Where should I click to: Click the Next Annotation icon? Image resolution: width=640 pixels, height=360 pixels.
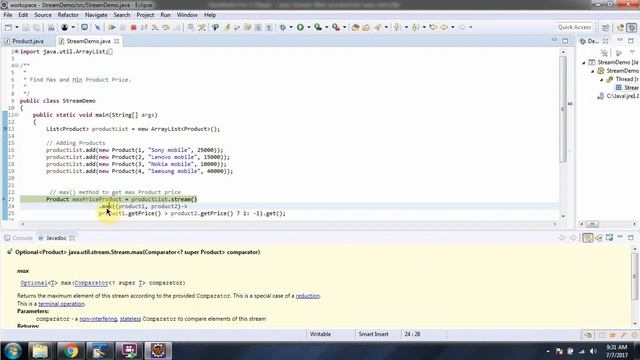(398, 27)
